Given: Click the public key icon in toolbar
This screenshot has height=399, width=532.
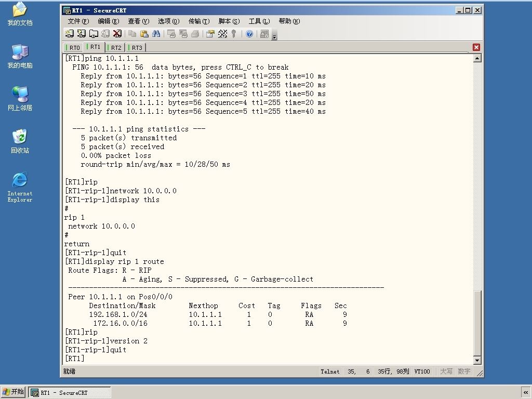Looking at the screenshot, I should (x=234, y=34).
